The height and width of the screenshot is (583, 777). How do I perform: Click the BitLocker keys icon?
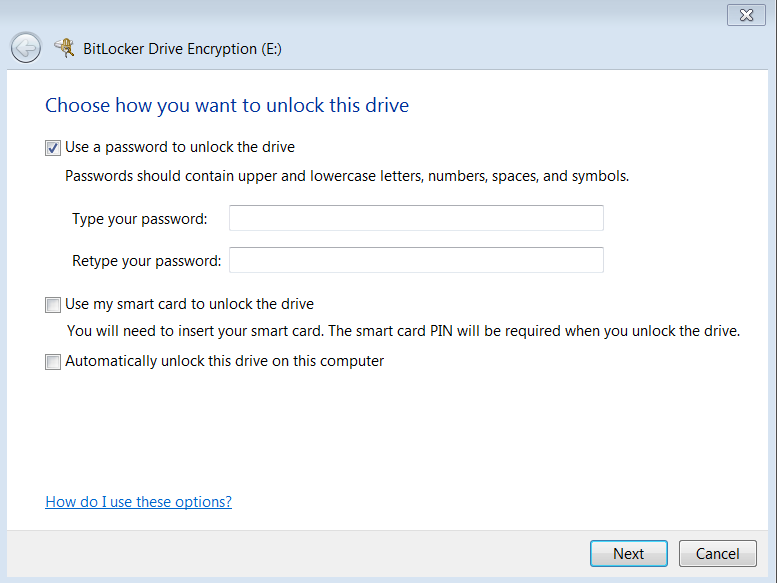pyautogui.click(x=64, y=47)
